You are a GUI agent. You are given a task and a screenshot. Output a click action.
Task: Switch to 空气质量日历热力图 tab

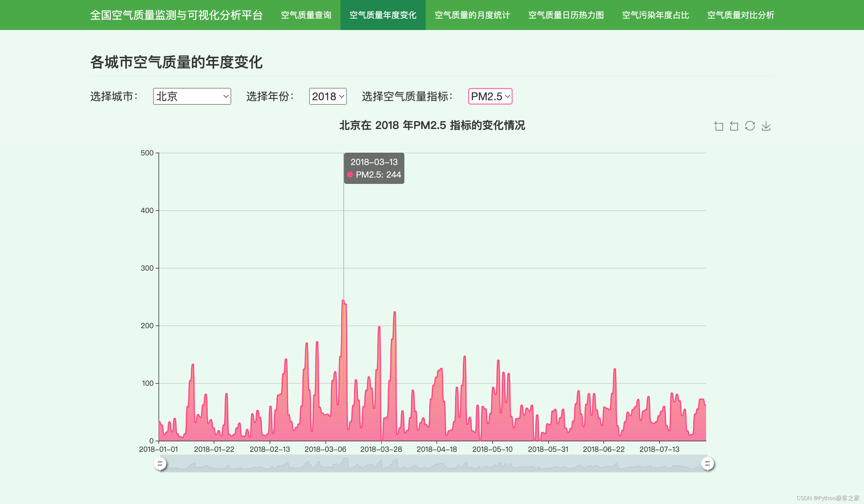[566, 15]
